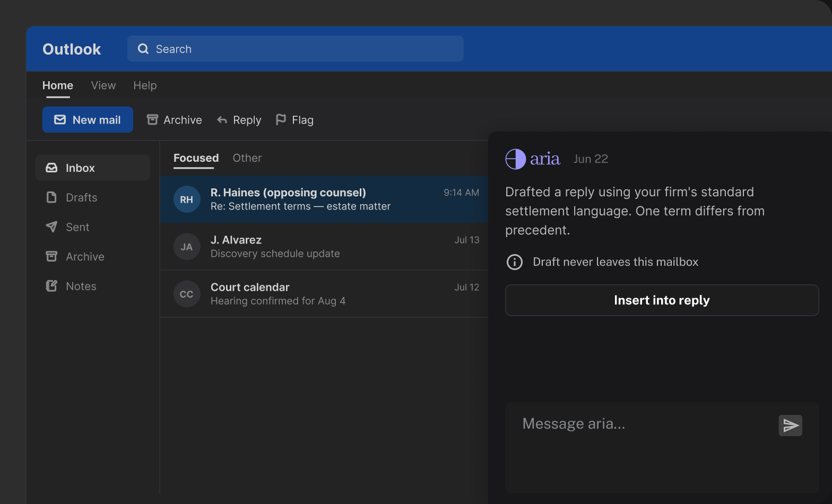This screenshot has width=832, height=504.
Task: Reply to the selected email
Action: click(x=239, y=120)
